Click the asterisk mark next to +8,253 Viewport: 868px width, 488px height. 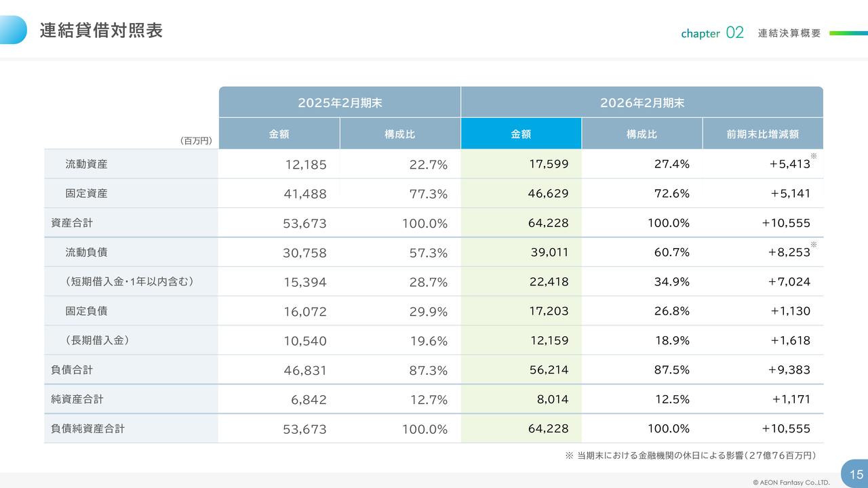point(814,244)
